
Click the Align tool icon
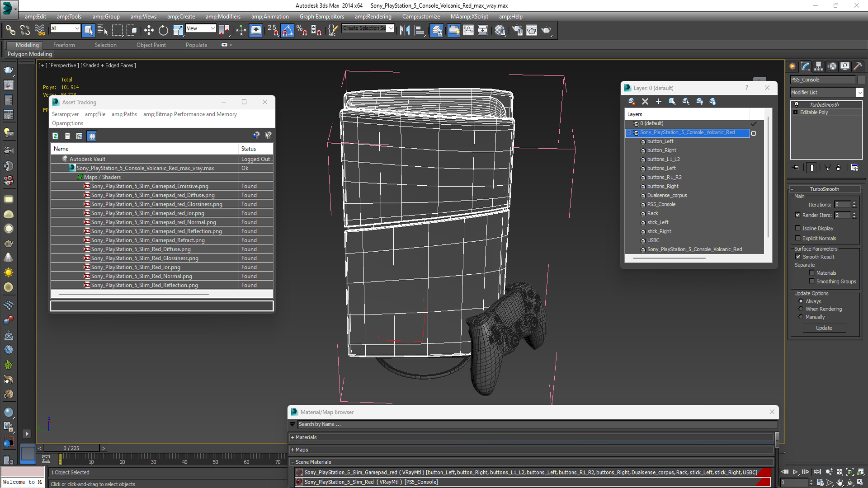420,30
